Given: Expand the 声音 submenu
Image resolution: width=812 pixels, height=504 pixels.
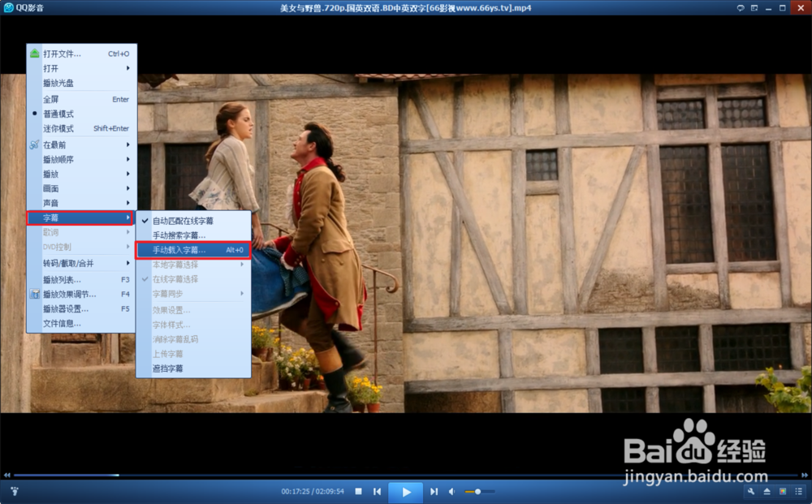Looking at the screenshot, I should 81,203.
